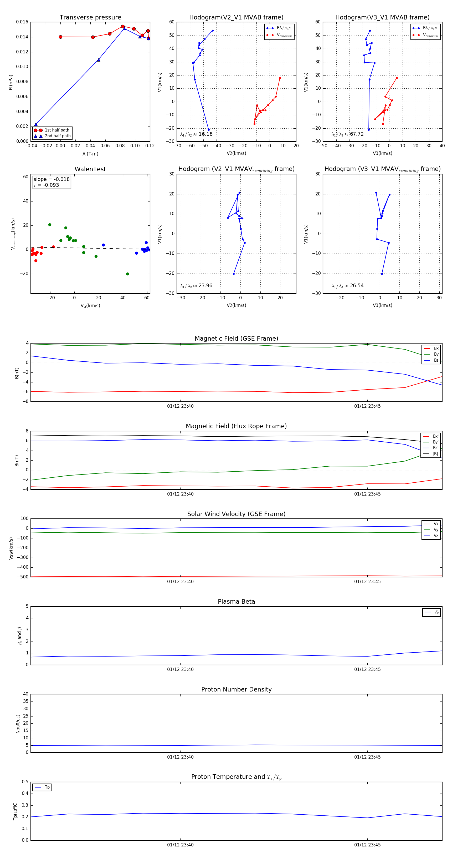
Task: Click the "Proton Number Density" title
Action: (236, 689)
